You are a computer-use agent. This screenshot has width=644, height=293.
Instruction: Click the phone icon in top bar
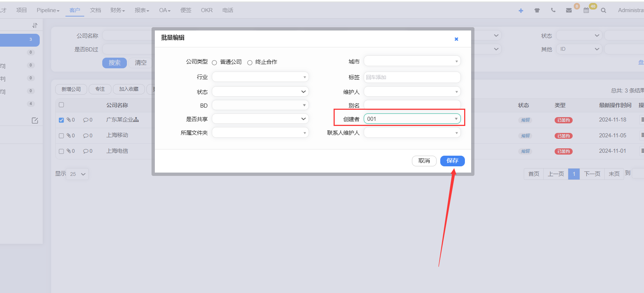[x=553, y=10]
